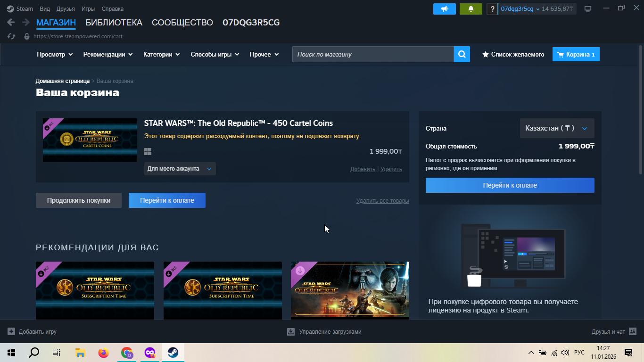Go forward with the right arrow

coord(25,22)
